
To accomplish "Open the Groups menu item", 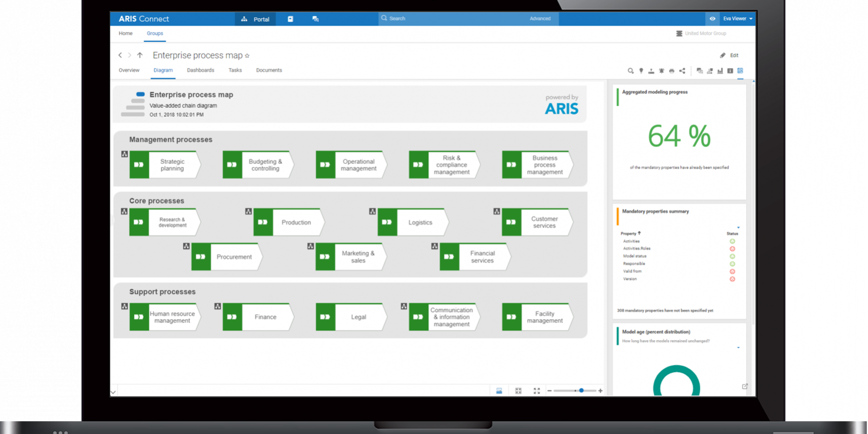I will pyautogui.click(x=155, y=33).
